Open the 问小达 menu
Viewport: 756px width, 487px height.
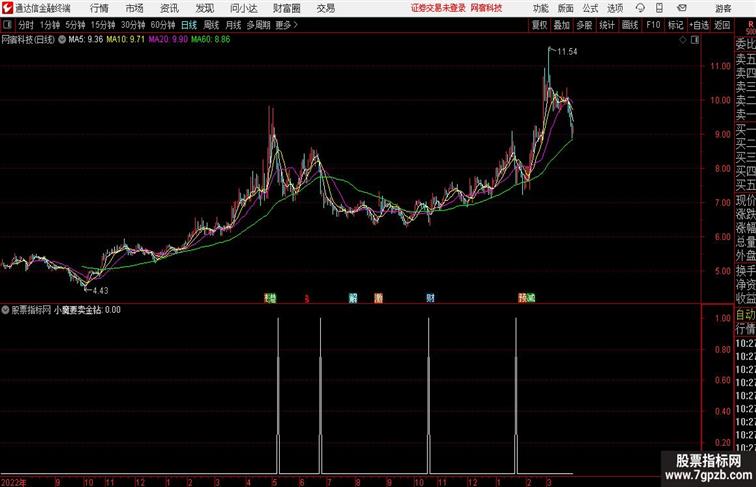[x=243, y=8]
